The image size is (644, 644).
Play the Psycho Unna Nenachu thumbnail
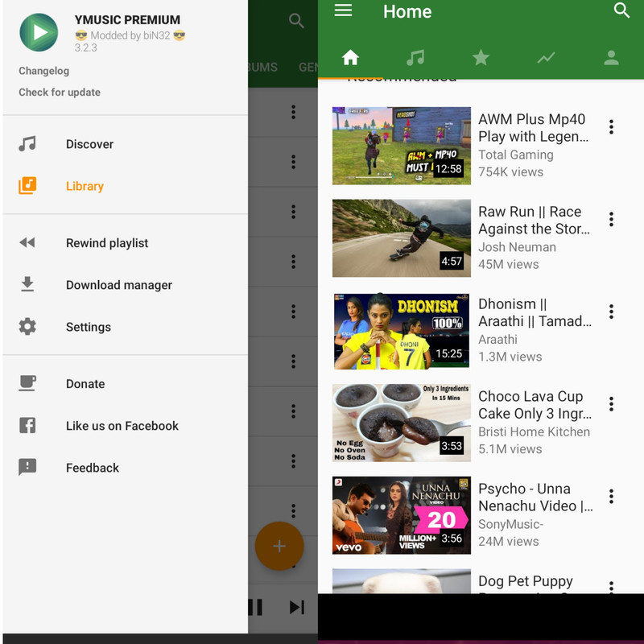tap(401, 515)
